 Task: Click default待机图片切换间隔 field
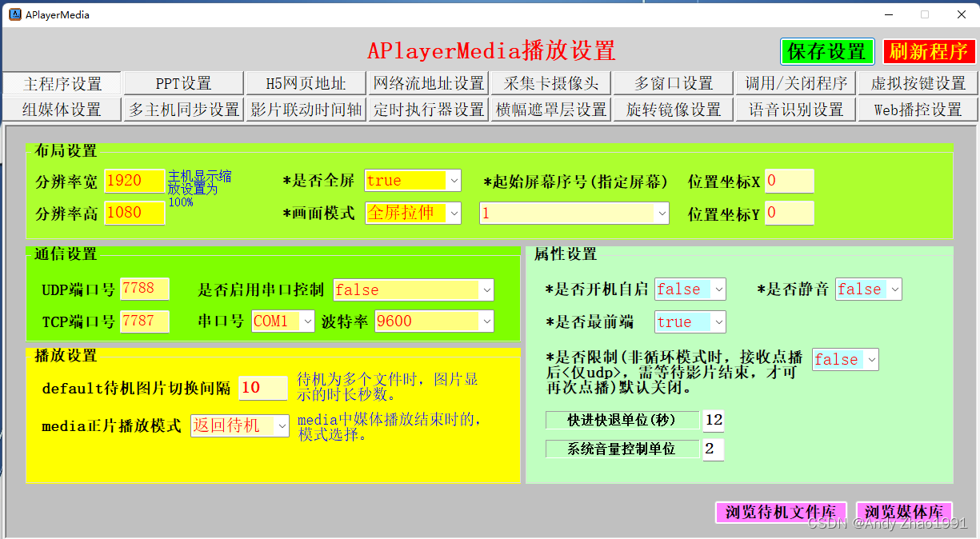[x=262, y=388]
